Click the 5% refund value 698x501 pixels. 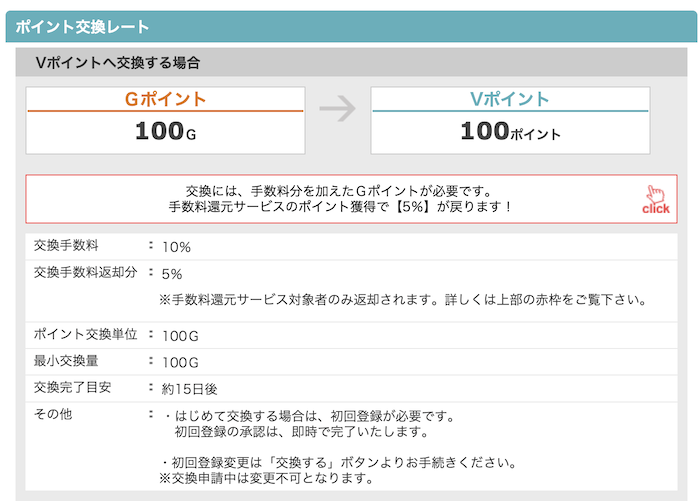click(x=172, y=273)
